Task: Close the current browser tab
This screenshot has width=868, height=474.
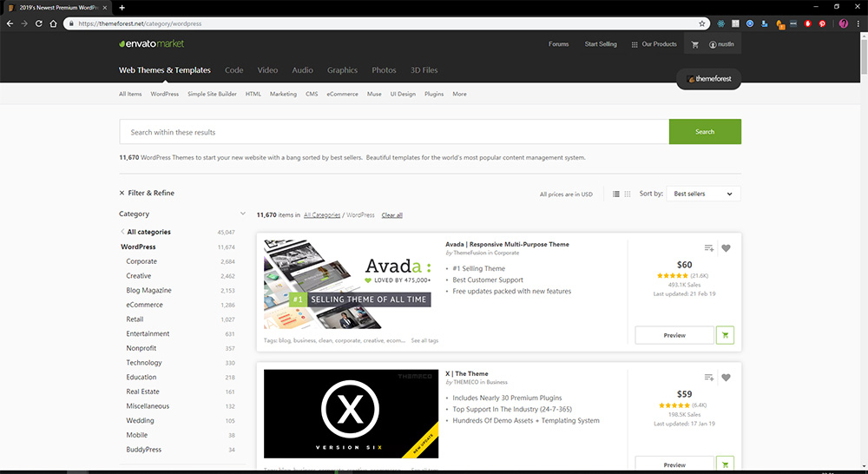Action: [105, 8]
